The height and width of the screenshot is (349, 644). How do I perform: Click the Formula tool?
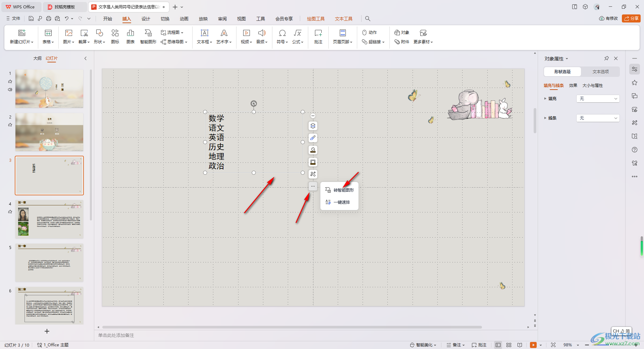click(x=298, y=37)
